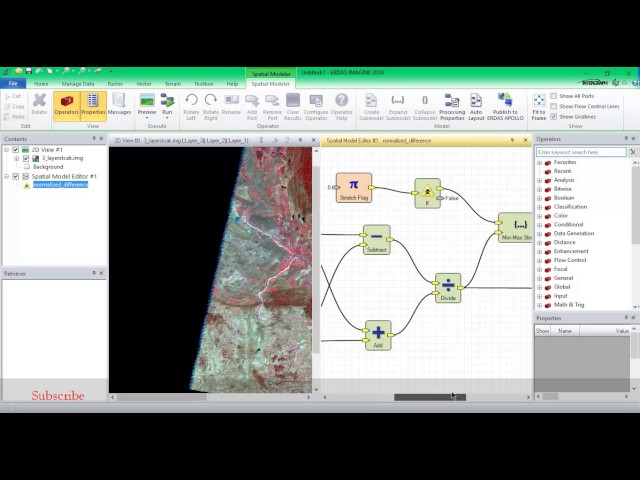640x480 pixels.
Task: Expand the Analysis operator category
Action: pos(540,180)
